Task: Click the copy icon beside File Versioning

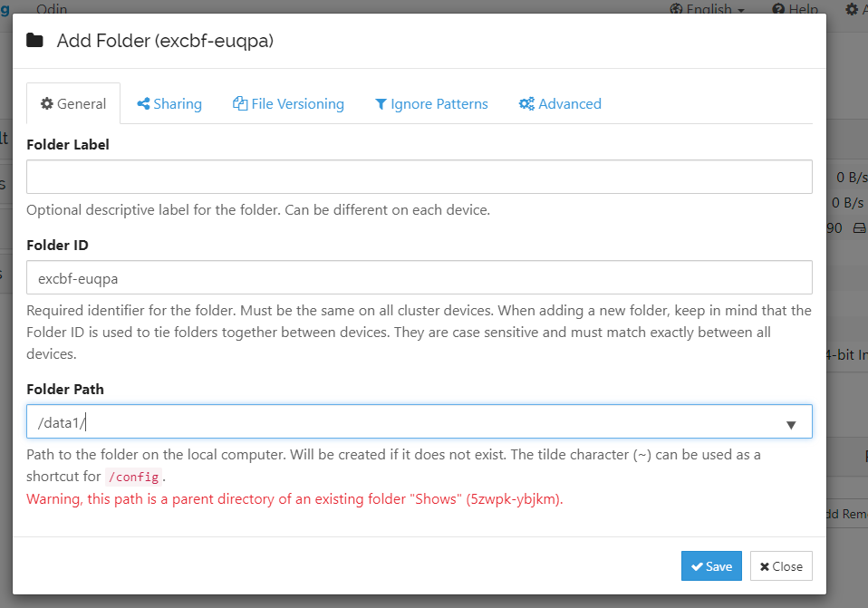Action: (x=240, y=103)
